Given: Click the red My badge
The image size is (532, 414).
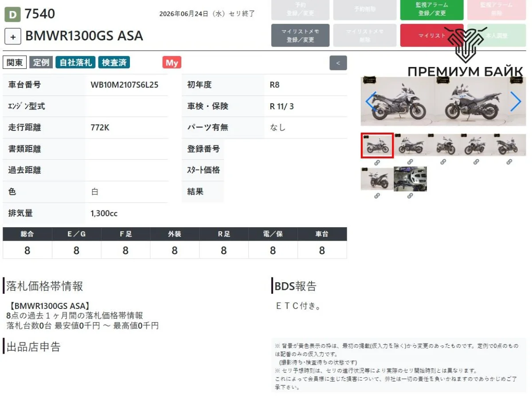Looking at the screenshot, I should 172,63.
